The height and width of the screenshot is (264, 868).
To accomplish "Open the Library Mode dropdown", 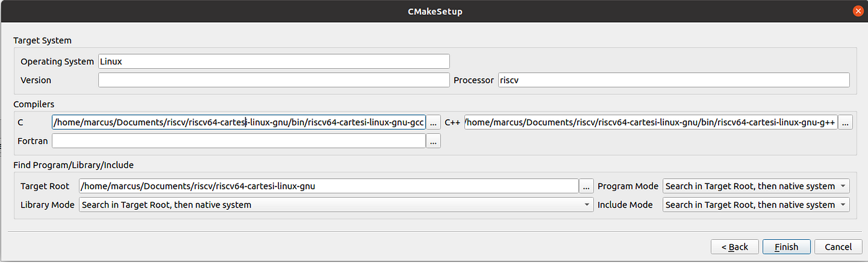I will (x=336, y=205).
